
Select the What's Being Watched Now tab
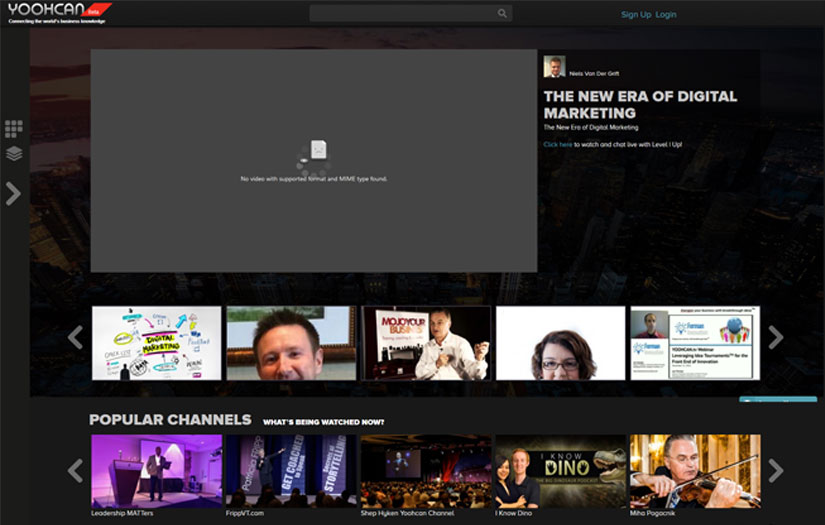coord(324,422)
